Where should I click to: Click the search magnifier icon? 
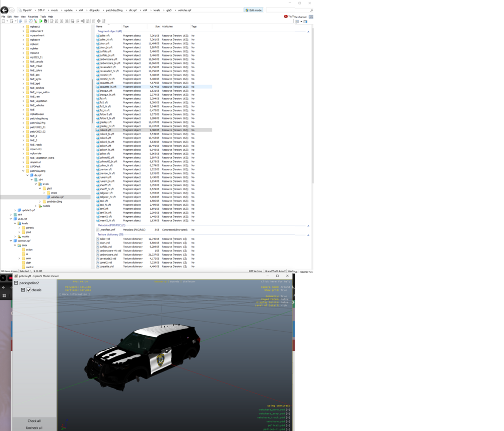coord(311,9)
